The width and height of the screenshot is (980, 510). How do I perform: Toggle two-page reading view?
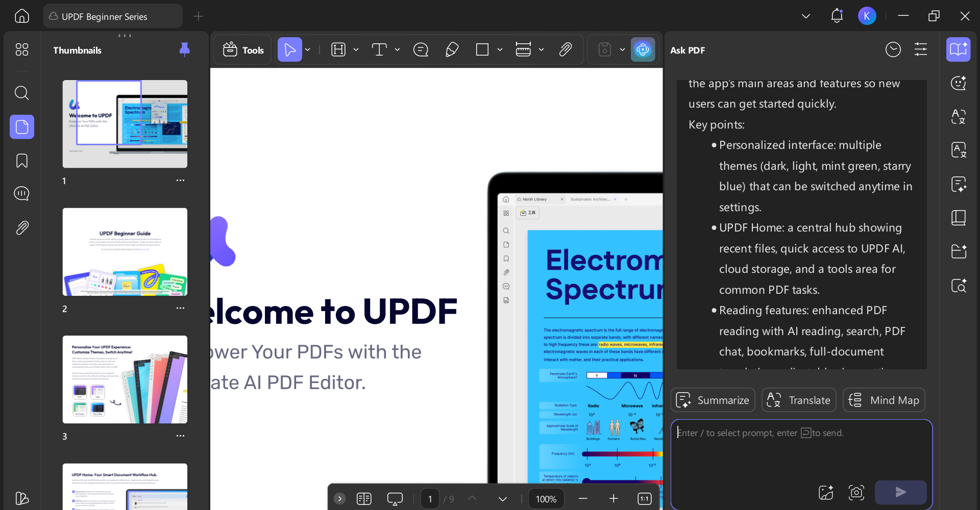[364, 499]
